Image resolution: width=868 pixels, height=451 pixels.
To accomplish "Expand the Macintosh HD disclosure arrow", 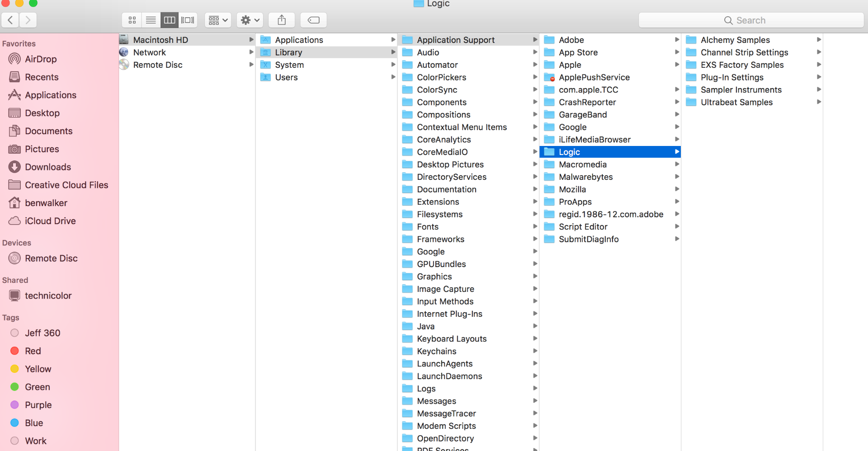I will click(x=251, y=40).
